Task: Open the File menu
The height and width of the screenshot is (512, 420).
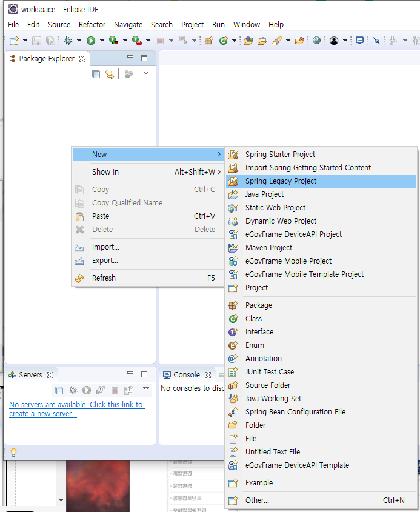Action: pos(13,24)
